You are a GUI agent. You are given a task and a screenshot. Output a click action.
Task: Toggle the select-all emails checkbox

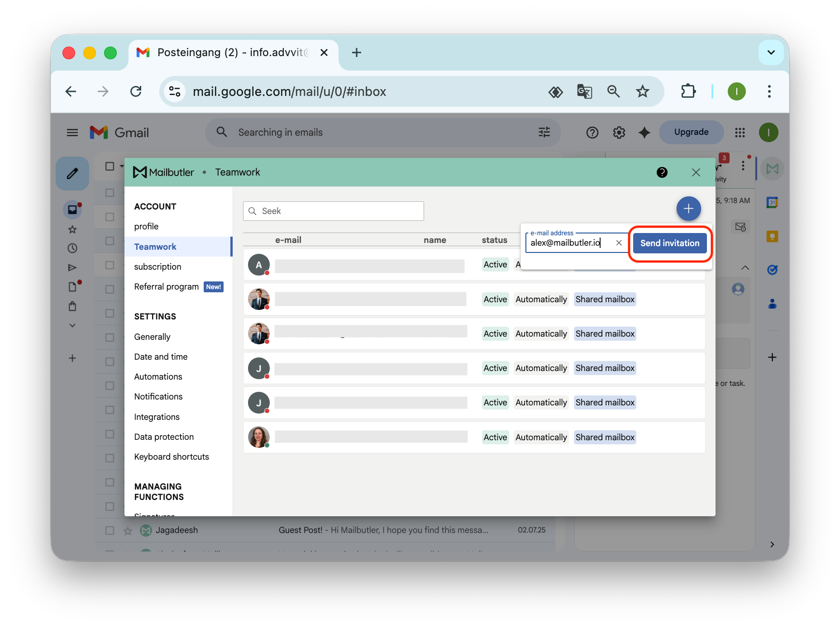pos(110,167)
